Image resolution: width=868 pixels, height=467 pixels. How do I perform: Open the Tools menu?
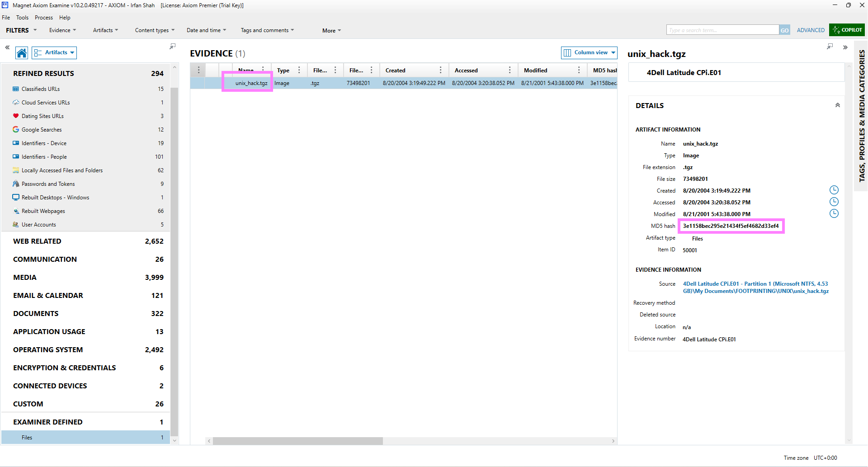(x=22, y=18)
